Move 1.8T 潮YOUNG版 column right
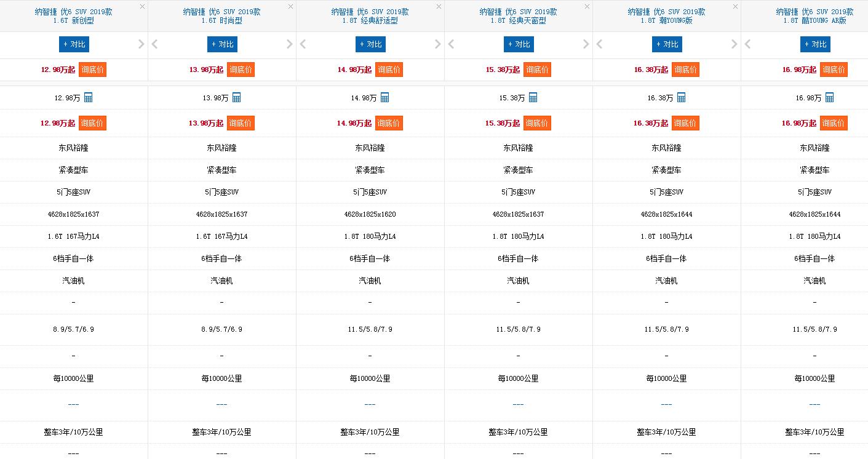 click(x=735, y=44)
